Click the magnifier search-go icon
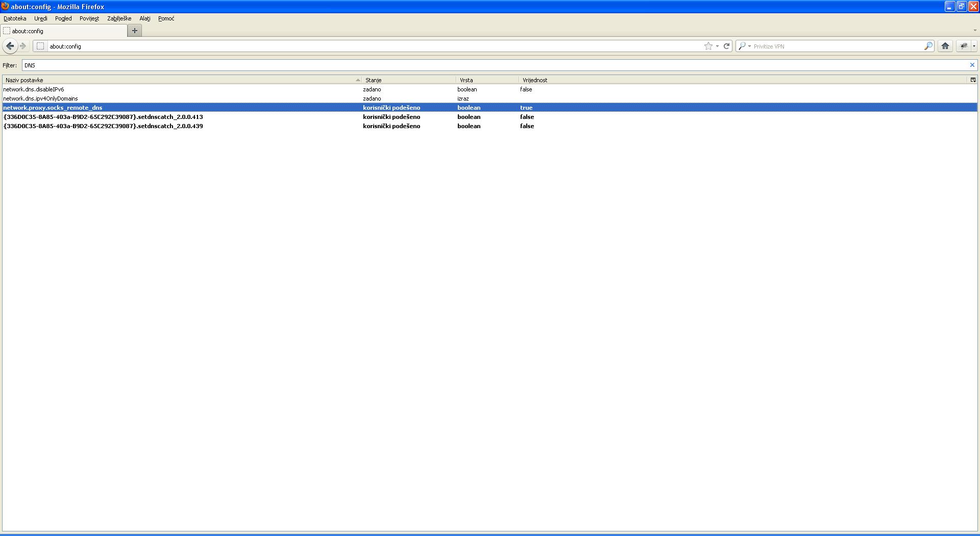The width and height of the screenshot is (980, 536). (x=928, y=46)
